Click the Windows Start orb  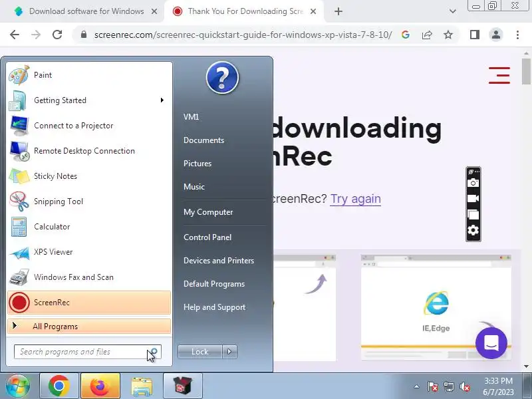pos(18,386)
